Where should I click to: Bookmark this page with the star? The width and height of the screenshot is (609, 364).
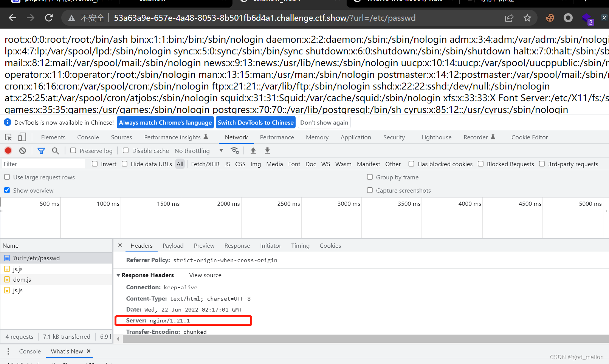(x=527, y=18)
